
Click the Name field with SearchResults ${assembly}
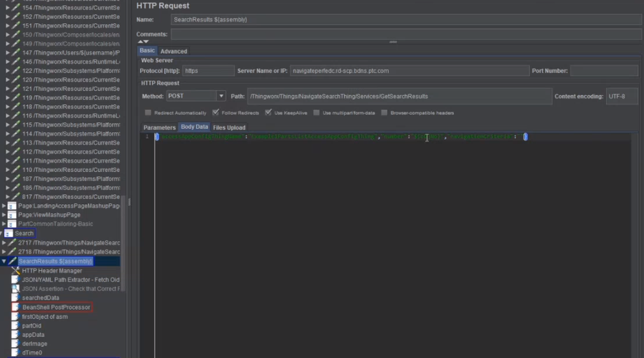pos(405,19)
